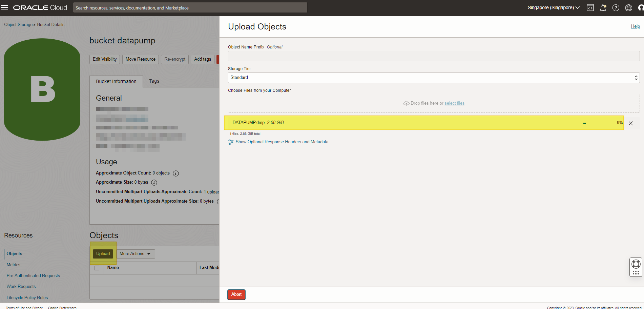
Task: Click the DATAPUMP.dmp file name
Action: 249,123
